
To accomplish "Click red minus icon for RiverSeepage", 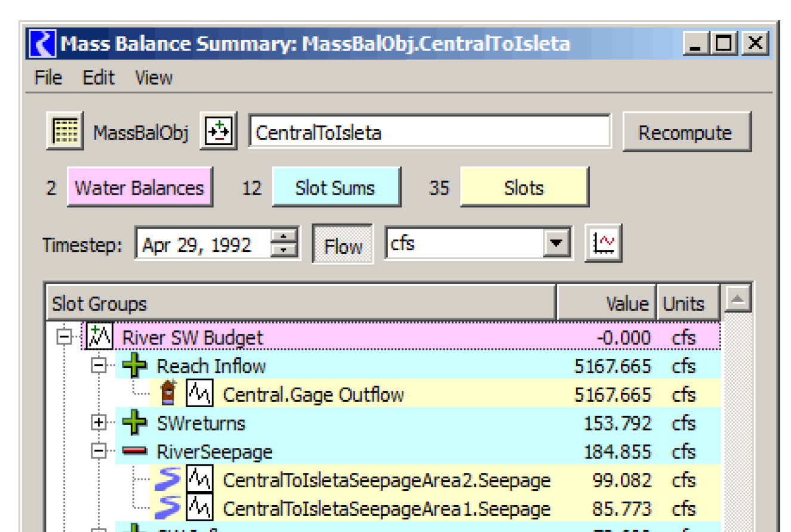I will click(x=134, y=452).
